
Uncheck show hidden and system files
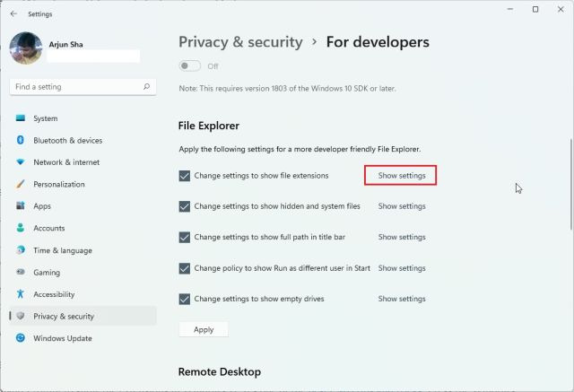point(185,206)
